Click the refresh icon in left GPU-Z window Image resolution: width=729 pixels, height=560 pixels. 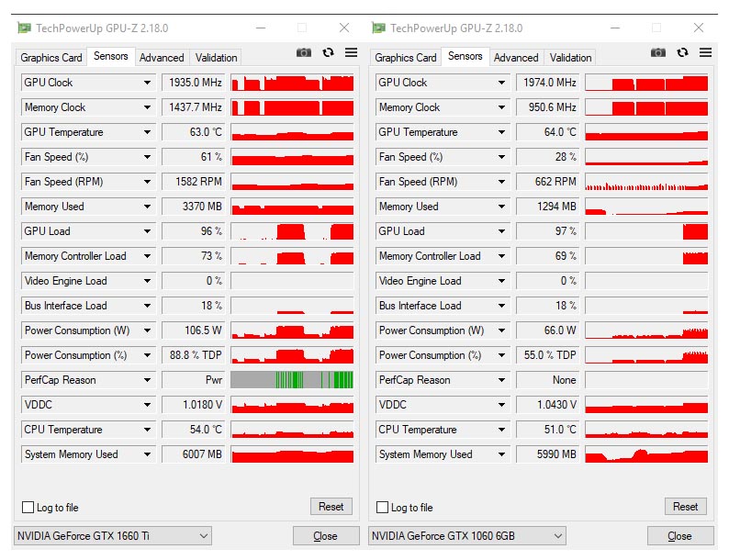coord(328,53)
